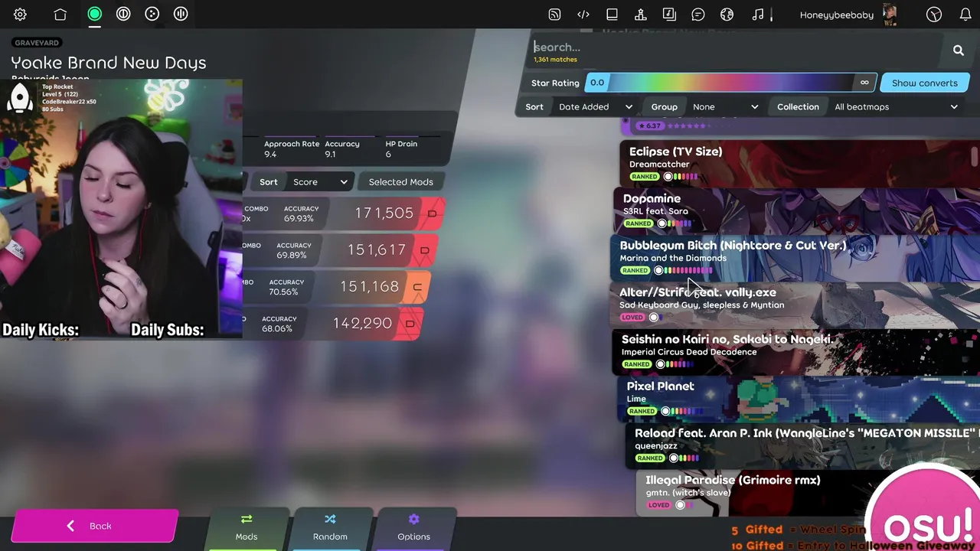
Task: Open the Honeyybeebaby user profile button
Action: click(x=848, y=15)
